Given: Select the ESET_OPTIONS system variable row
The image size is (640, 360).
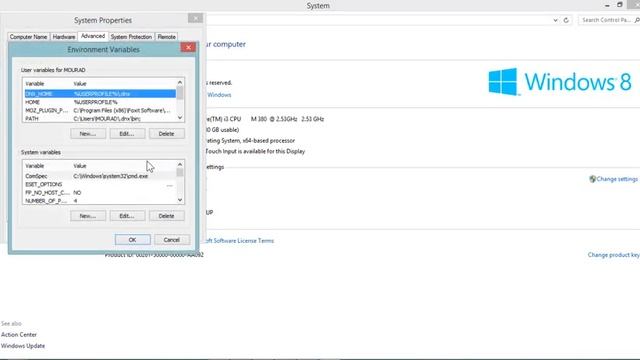Looking at the screenshot, I should tap(100, 184).
